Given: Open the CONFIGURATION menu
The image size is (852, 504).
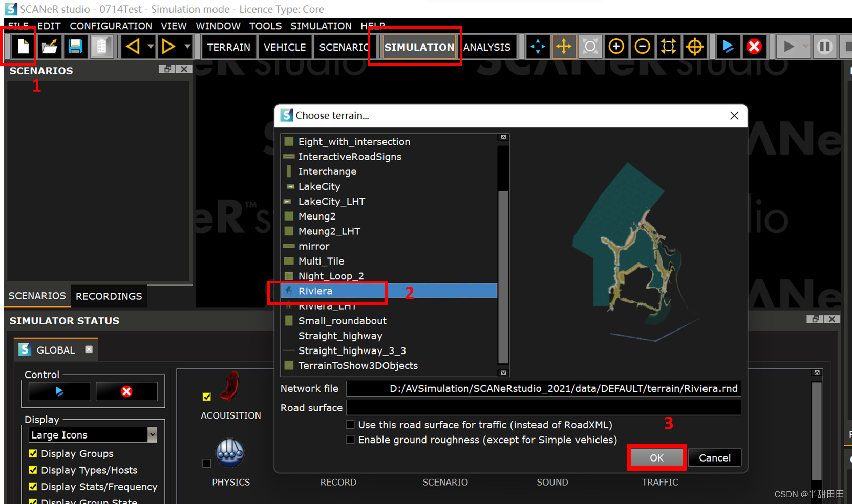Looking at the screenshot, I should [x=111, y=26].
